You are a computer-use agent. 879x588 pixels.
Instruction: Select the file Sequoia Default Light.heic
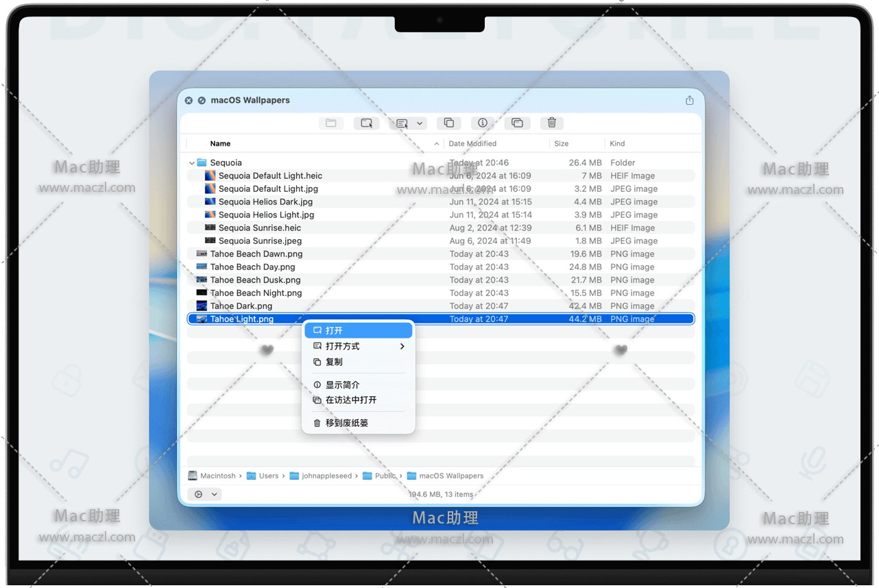441,176
